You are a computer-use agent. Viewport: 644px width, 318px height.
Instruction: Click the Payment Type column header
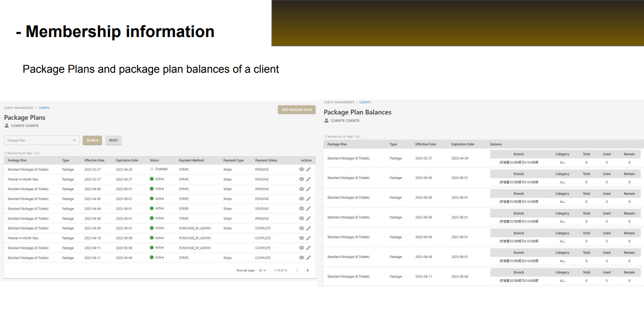(x=233, y=160)
